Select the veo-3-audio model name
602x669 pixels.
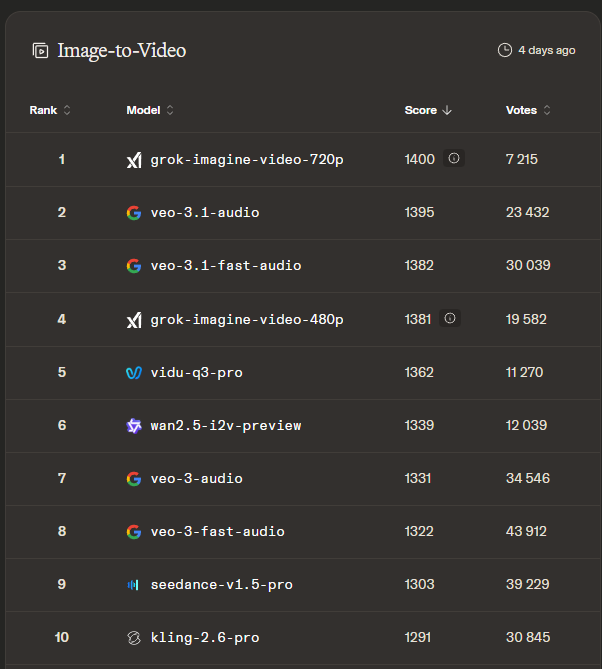click(x=196, y=478)
